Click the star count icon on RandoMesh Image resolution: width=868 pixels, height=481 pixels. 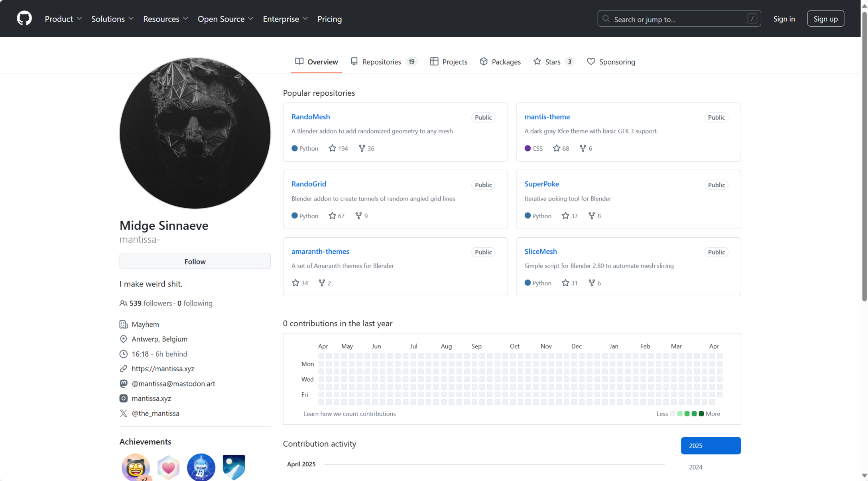[x=332, y=148]
